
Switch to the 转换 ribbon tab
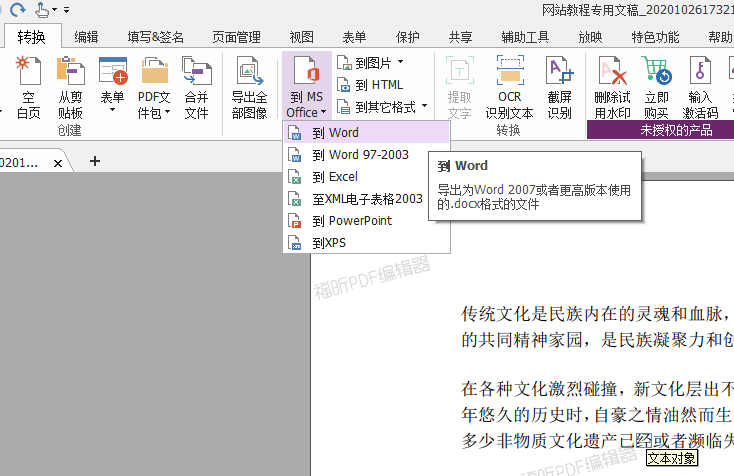click(x=31, y=37)
